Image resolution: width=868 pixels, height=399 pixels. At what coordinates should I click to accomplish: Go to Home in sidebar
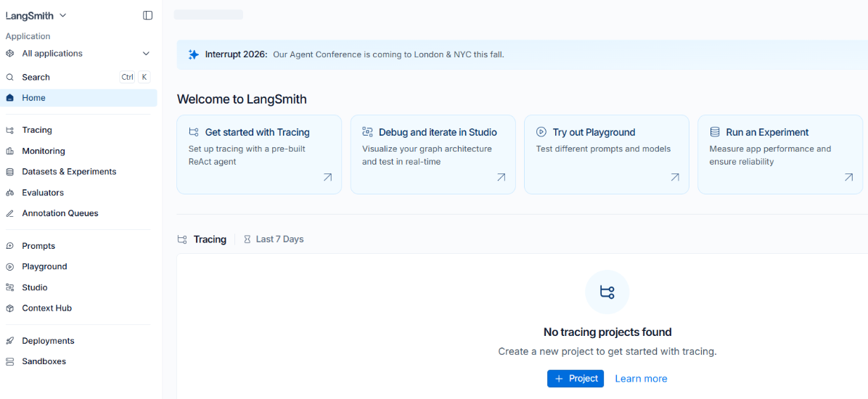click(78, 98)
